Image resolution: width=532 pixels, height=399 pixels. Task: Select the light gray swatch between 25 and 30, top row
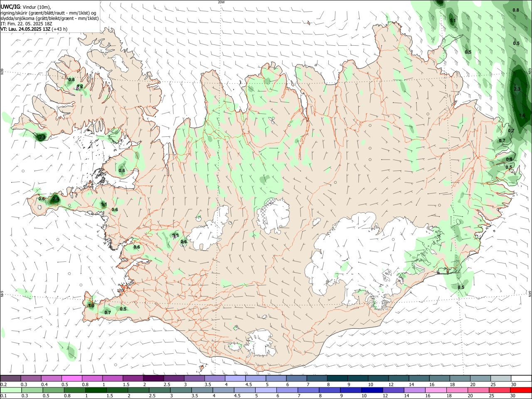click(501, 379)
